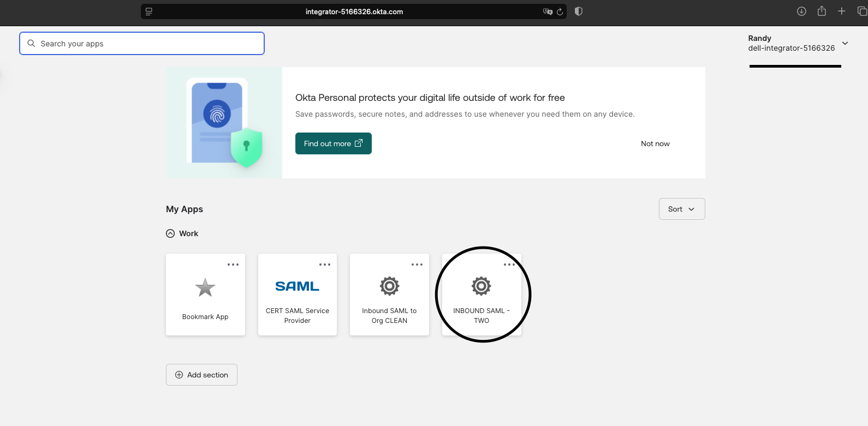868x426 pixels.
Task: Show browser downloads
Action: point(801,11)
